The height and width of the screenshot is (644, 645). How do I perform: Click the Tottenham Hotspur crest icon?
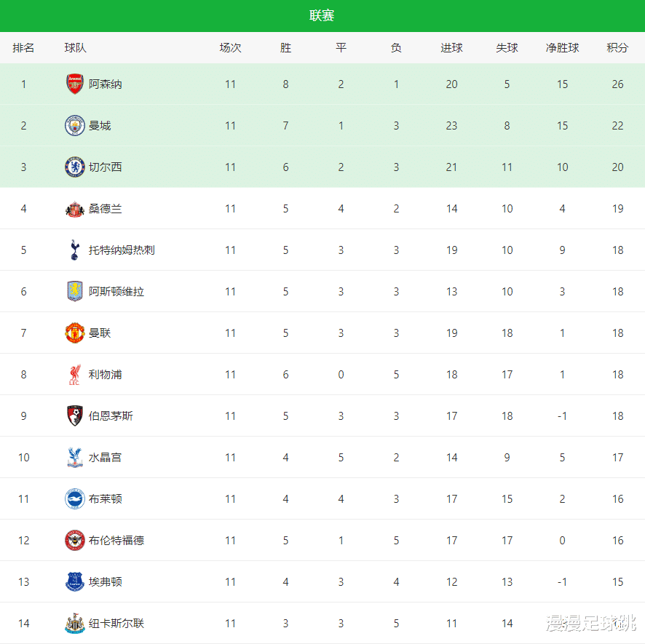(x=74, y=250)
